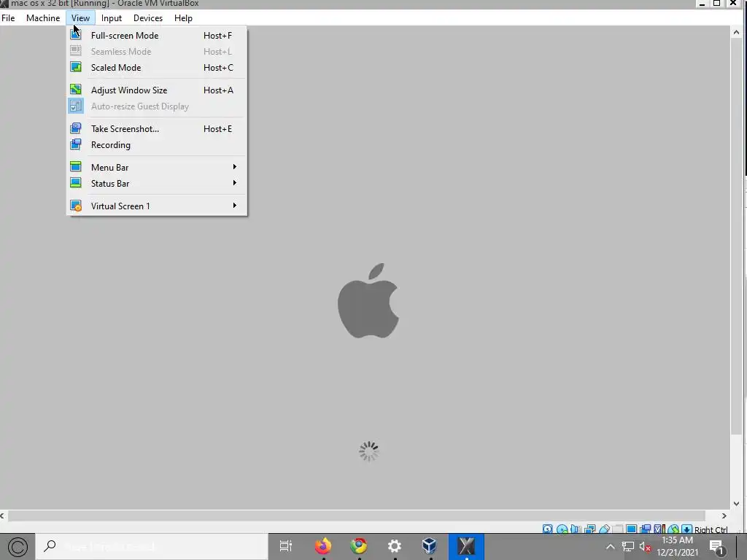This screenshot has width=747, height=560.
Task: Open Settings gear on the taskbar
Action: 395,546
